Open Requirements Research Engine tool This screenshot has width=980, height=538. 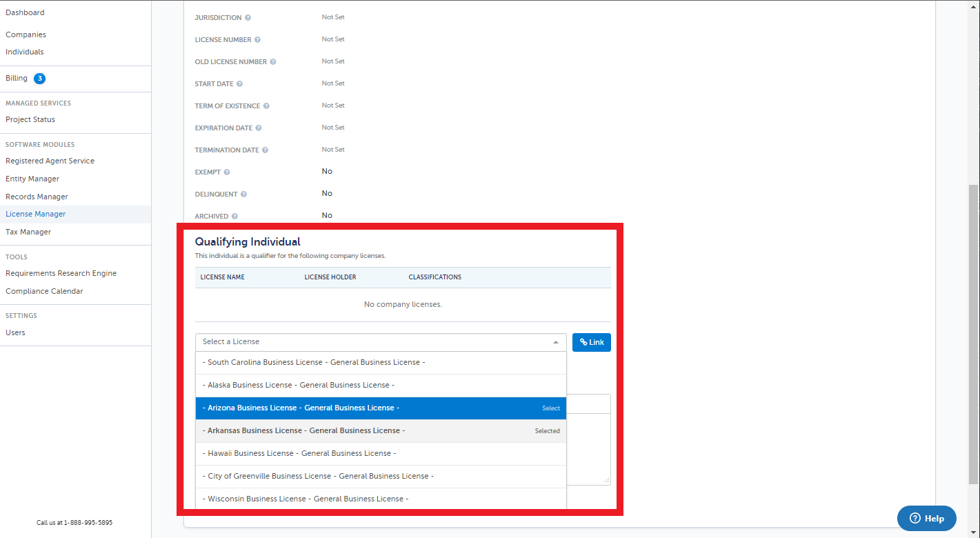tap(61, 273)
